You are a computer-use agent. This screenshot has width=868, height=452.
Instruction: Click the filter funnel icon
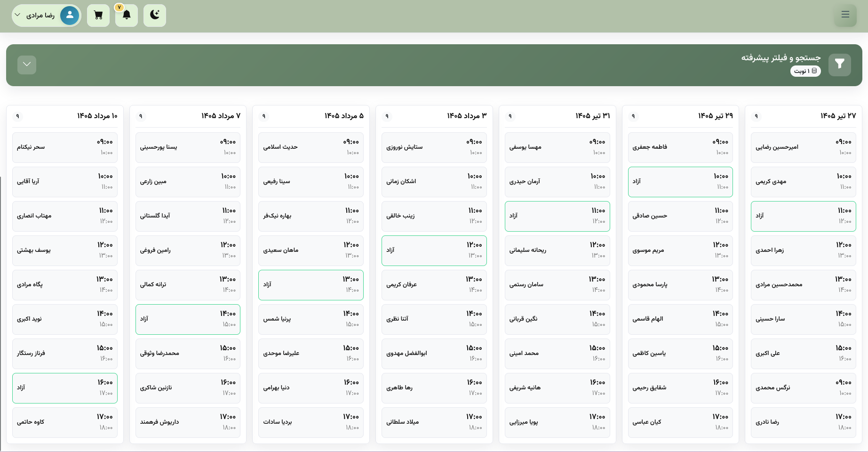840,65
